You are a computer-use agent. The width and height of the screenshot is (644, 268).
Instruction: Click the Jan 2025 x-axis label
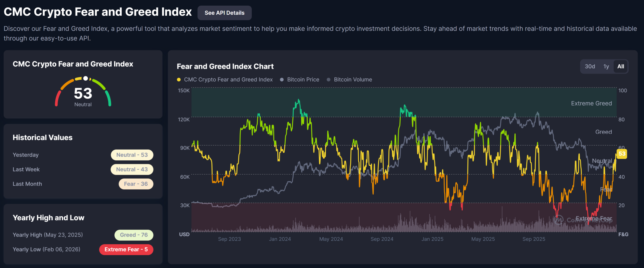pos(432,239)
